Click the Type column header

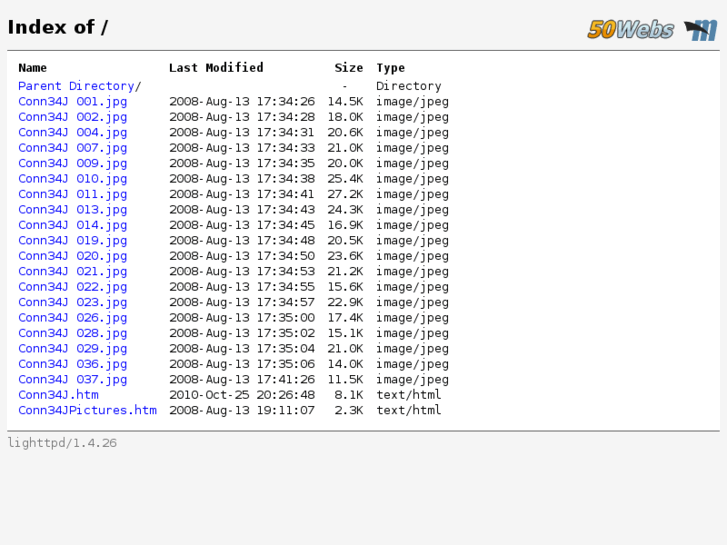pos(390,68)
